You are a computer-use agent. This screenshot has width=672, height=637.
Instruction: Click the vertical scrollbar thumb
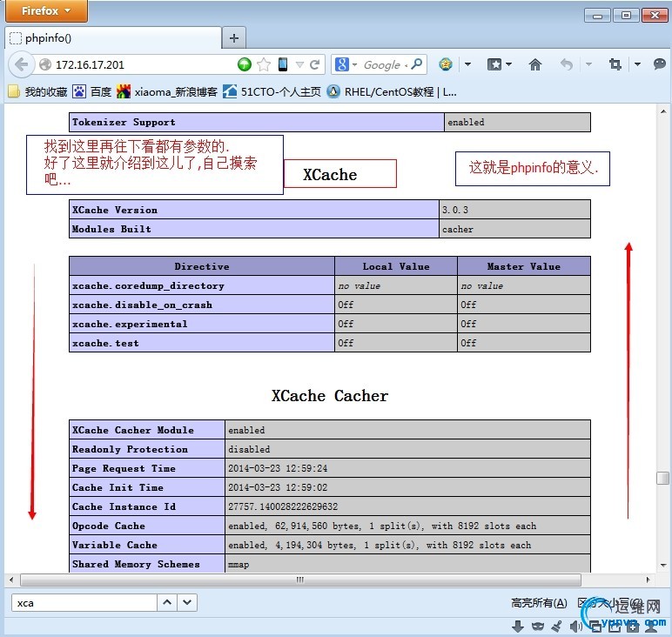[x=663, y=478]
